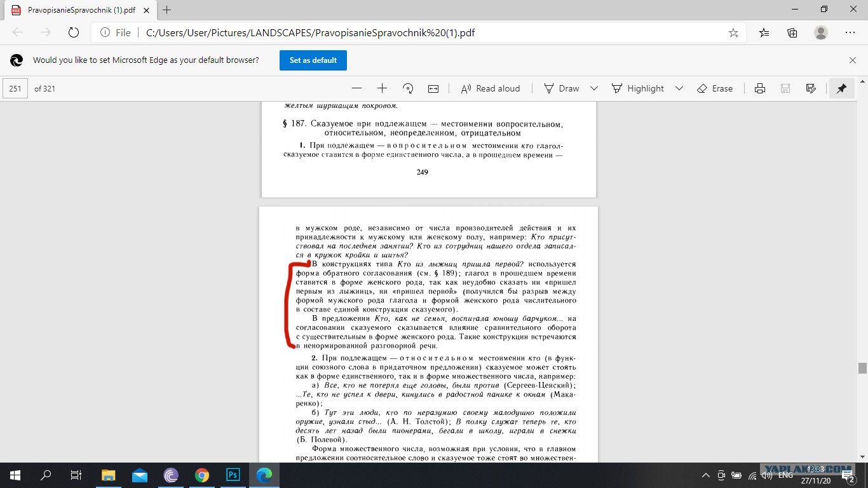Expand the Draw tool options dropdown
Viewport: 868px width, 488px height.
[x=594, y=88]
